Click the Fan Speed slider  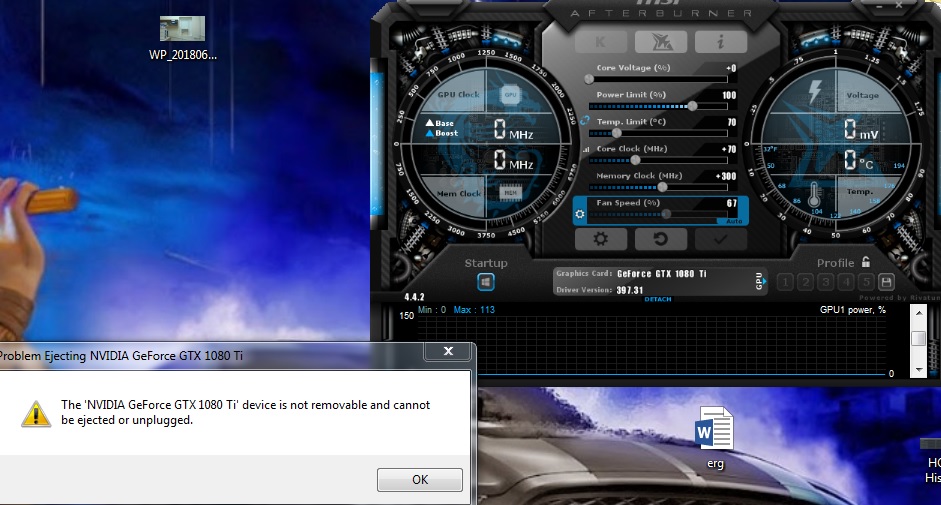coord(658,214)
